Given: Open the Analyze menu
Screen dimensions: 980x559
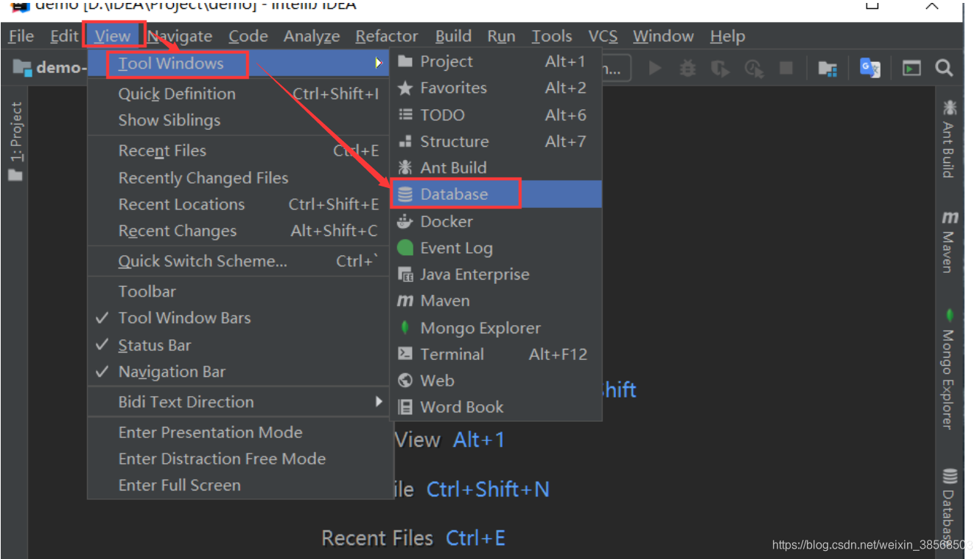Looking at the screenshot, I should click(312, 36).
